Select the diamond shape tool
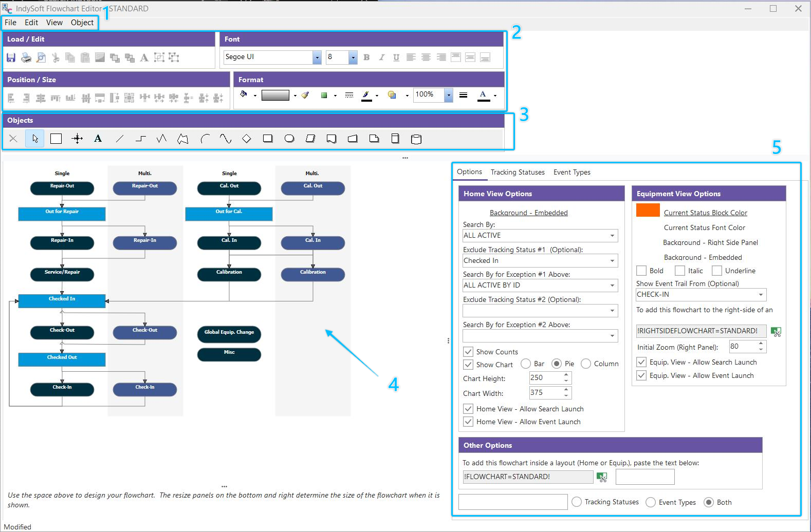 tap(247, 139)
